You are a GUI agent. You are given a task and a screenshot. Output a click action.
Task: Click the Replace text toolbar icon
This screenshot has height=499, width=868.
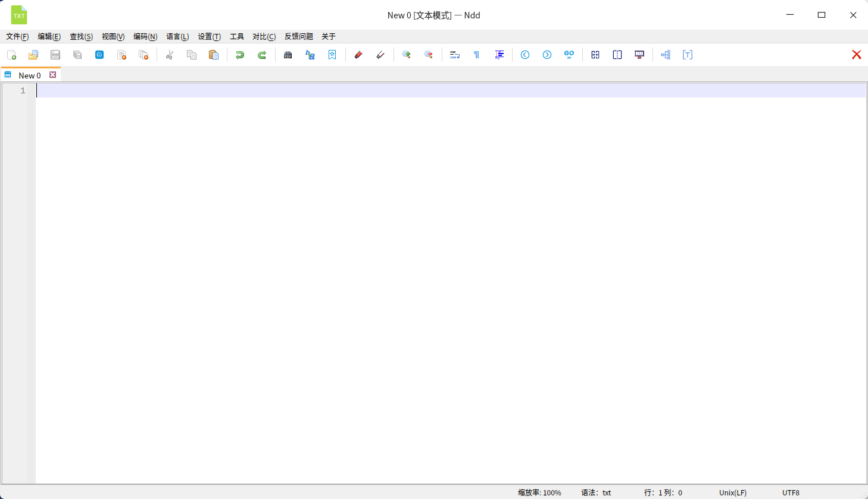(x=310, y=55)
